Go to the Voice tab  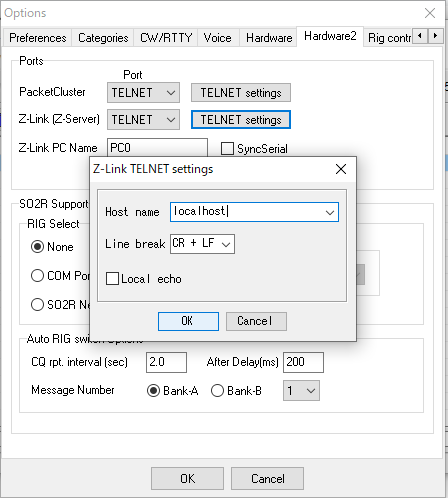pyautogui.click(x=218, y=38)
